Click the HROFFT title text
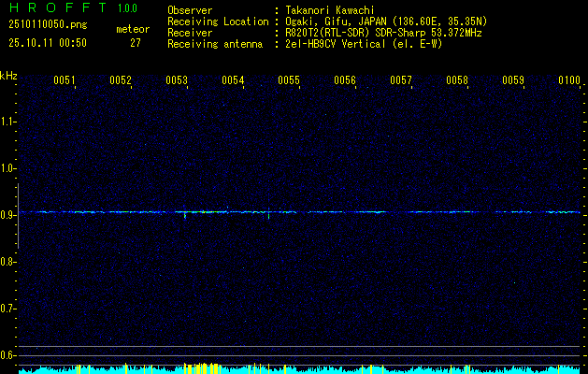 58,7
